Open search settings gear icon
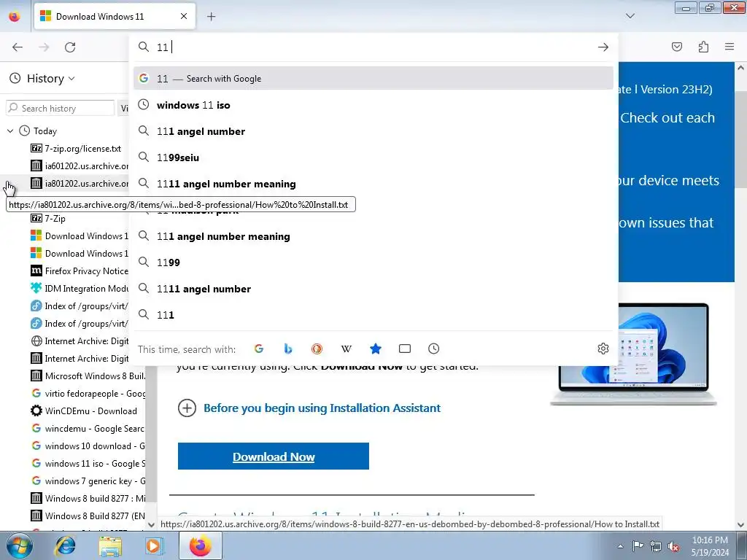747x560 pixels. pos(603,349)
